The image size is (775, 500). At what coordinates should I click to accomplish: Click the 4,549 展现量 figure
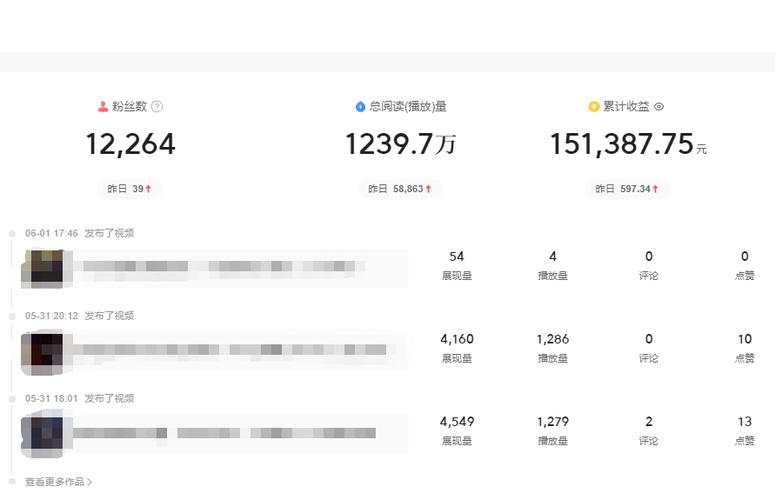tap(457, 421)
